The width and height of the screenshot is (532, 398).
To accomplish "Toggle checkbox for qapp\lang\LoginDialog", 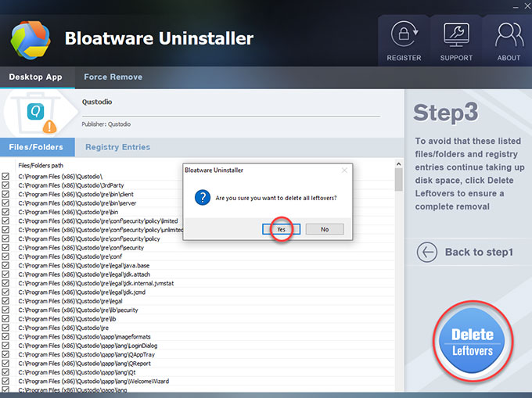I will pos(5,346).
